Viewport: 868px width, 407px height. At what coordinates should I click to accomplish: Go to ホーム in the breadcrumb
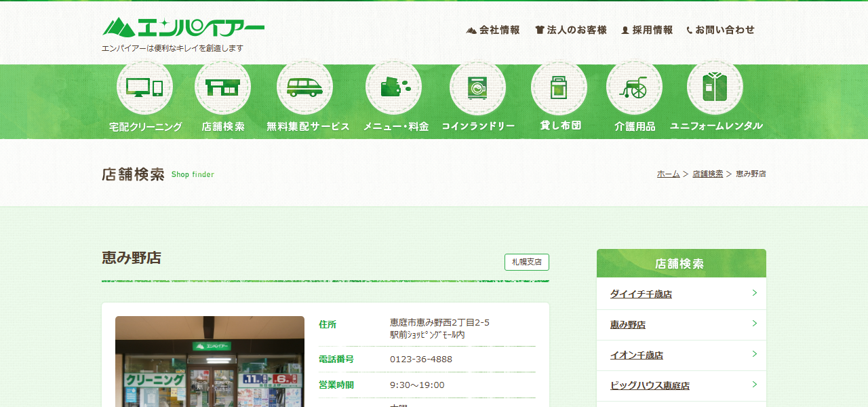pos(668,174)
